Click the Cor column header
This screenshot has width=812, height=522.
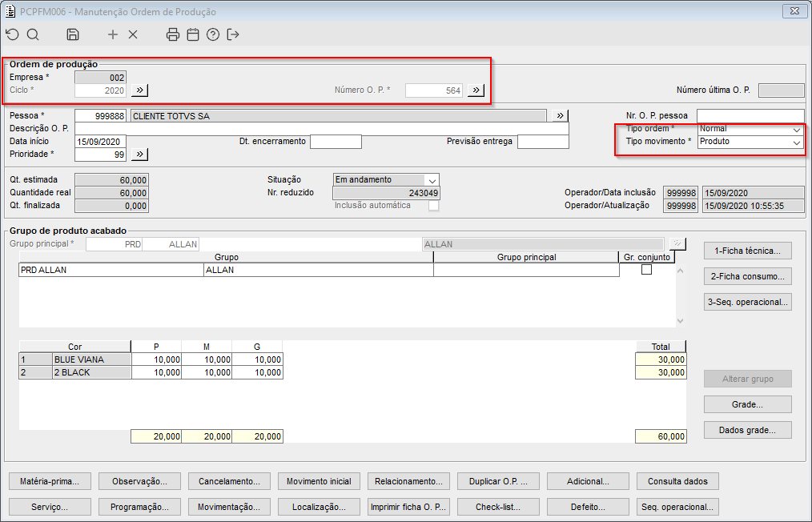[x=75, y=347]
